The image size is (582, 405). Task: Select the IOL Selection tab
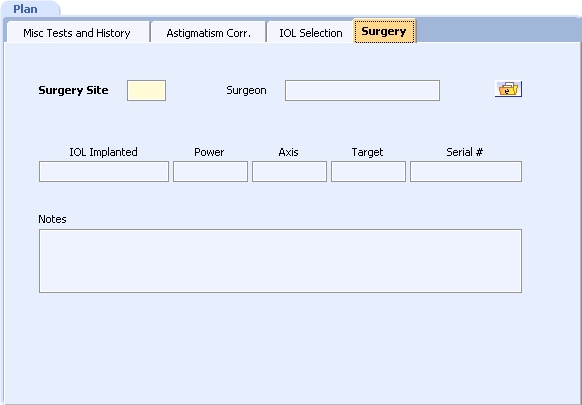point(310,33)
